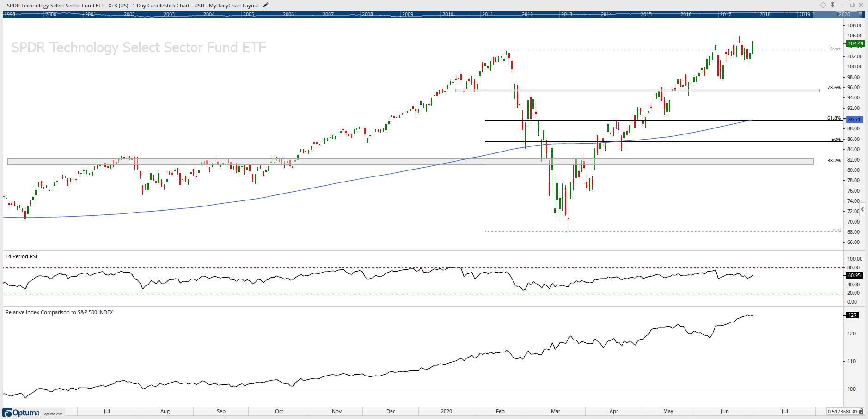Select the 38.2% Fibonacci retracement label

pyautogui.click(x=834, y=160)
